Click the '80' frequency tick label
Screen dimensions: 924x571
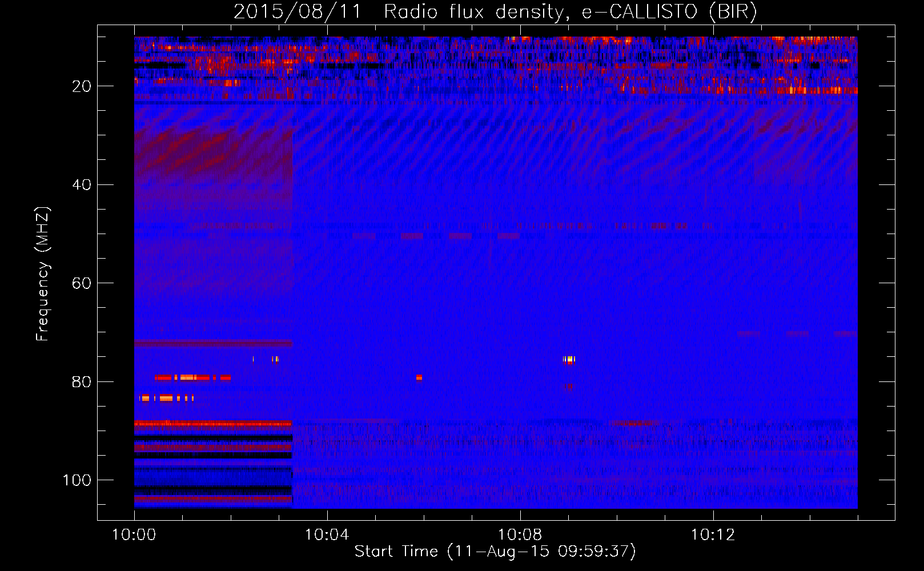pyautogui.click(x=82, y=381)
